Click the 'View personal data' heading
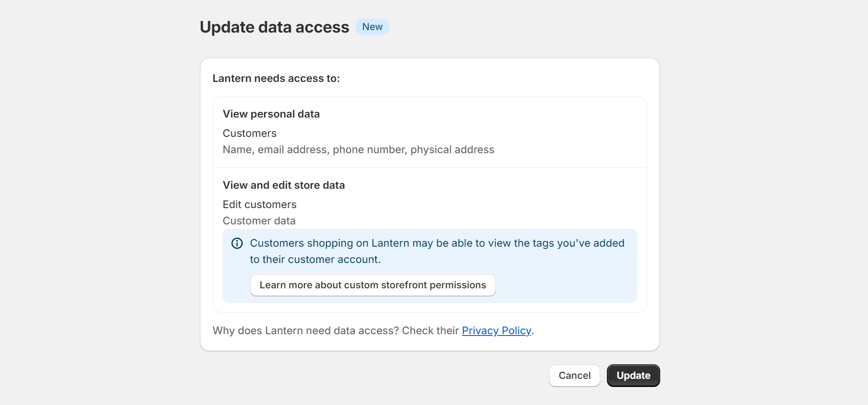868x405 pixels. pyautogui.click(x=271, y=114)
